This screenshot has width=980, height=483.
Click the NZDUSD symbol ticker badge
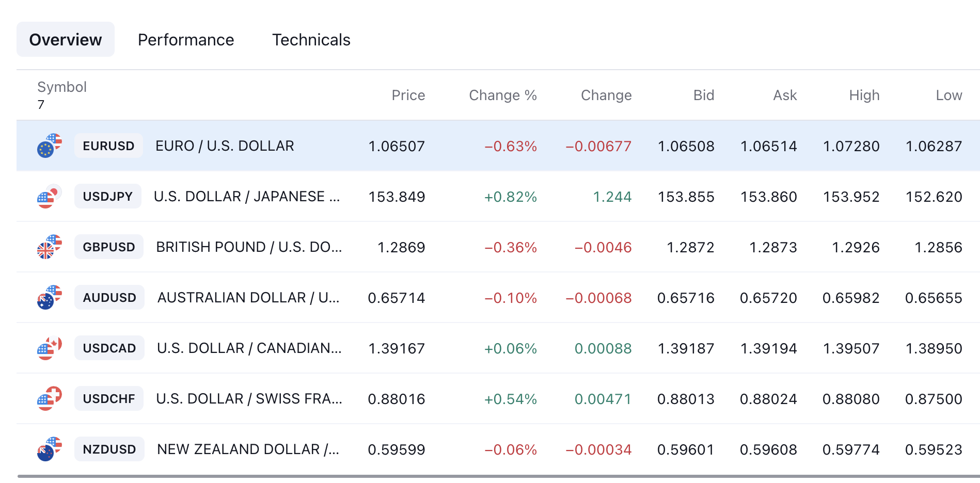pos(109,449)
